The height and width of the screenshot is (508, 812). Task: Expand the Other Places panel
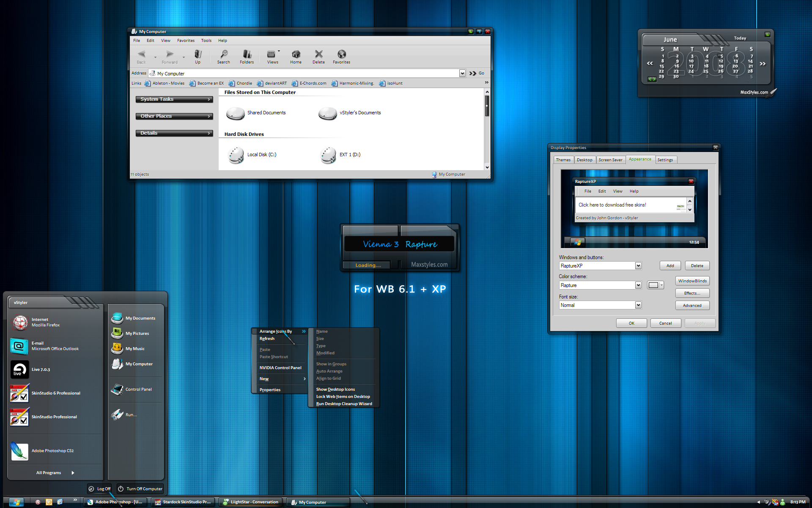[174, 116]
